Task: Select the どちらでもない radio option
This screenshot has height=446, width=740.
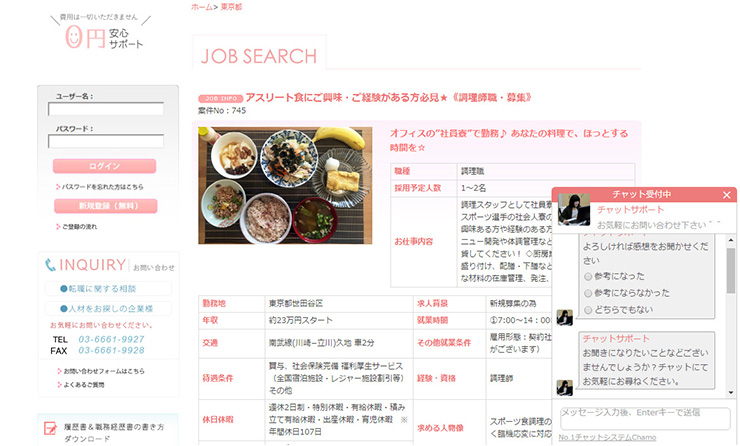Action: pyautogui.click(x=588, y=310)
